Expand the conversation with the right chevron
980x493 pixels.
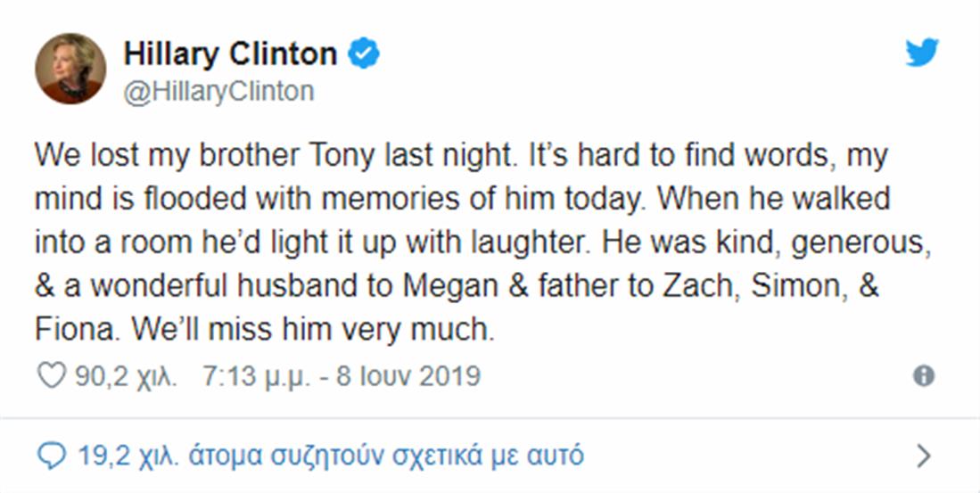(x=924, y=456)
